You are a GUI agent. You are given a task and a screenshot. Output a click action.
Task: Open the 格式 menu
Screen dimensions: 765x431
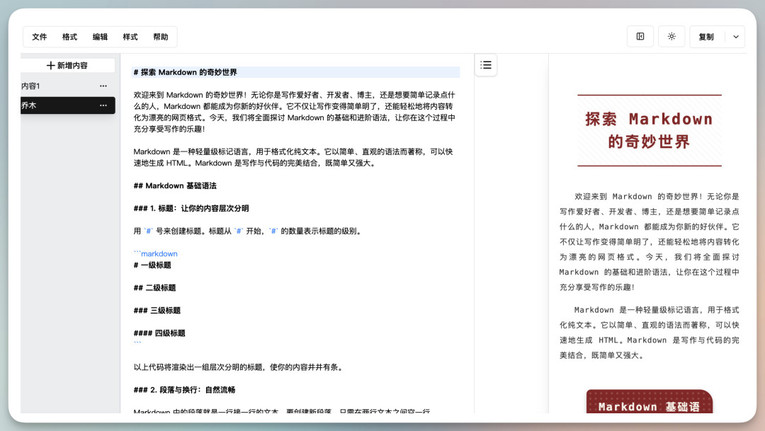[70, 37]
